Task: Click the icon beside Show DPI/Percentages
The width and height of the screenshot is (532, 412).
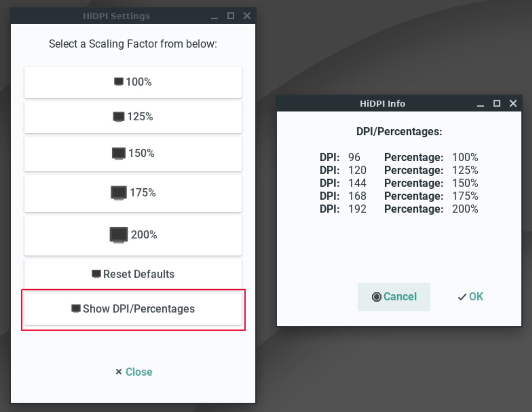Action: tap(76, 309)
